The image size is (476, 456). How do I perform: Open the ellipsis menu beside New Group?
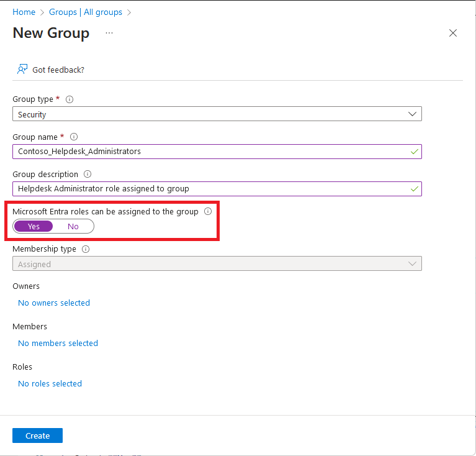(109, 33)
